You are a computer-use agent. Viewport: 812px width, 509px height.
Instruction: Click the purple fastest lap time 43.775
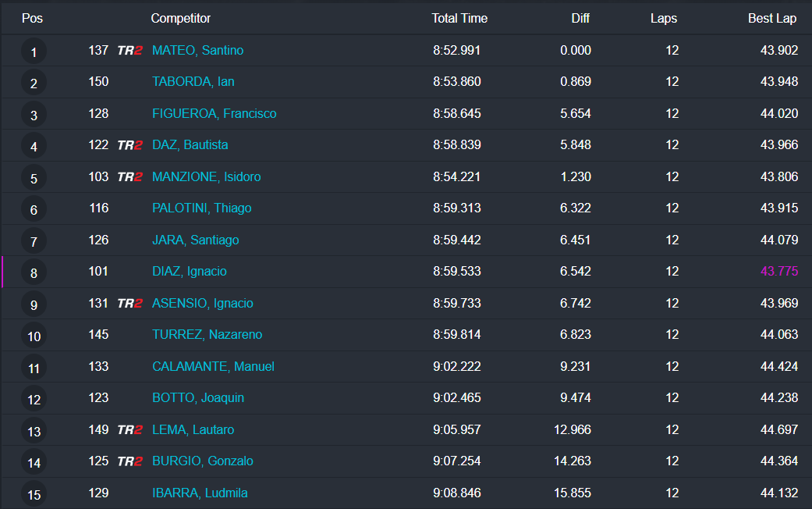click(779, 272)
